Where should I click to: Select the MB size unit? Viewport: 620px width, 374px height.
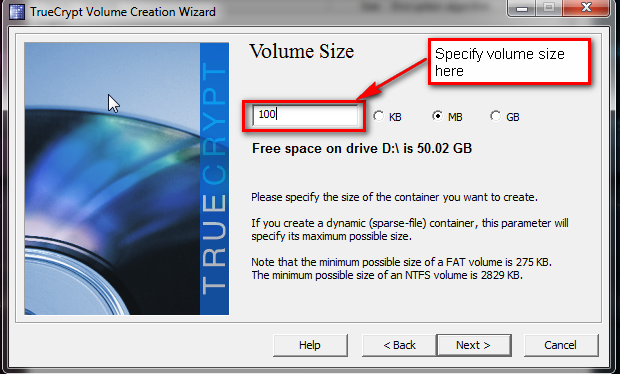tap(447, 117)
